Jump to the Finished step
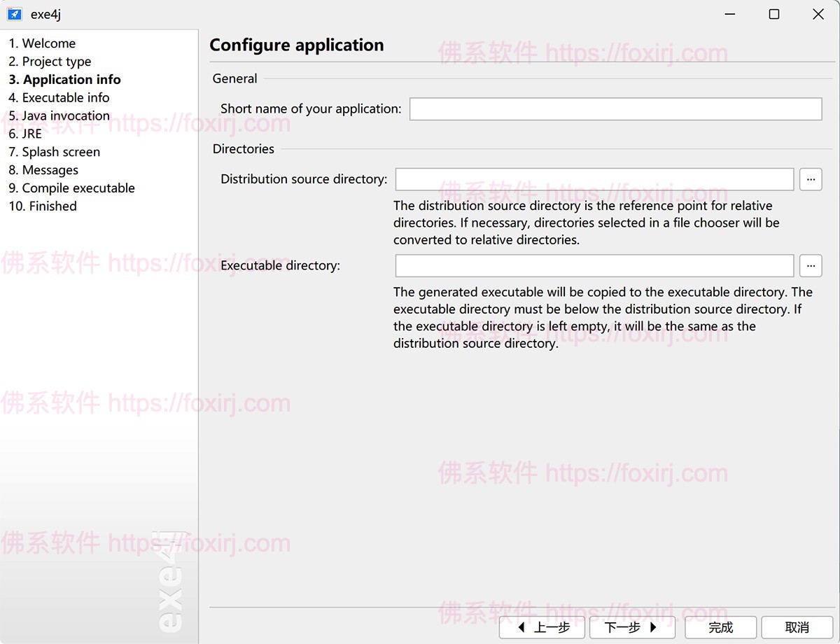The width and height of the screenshot is (840, 644). [43, 206]
